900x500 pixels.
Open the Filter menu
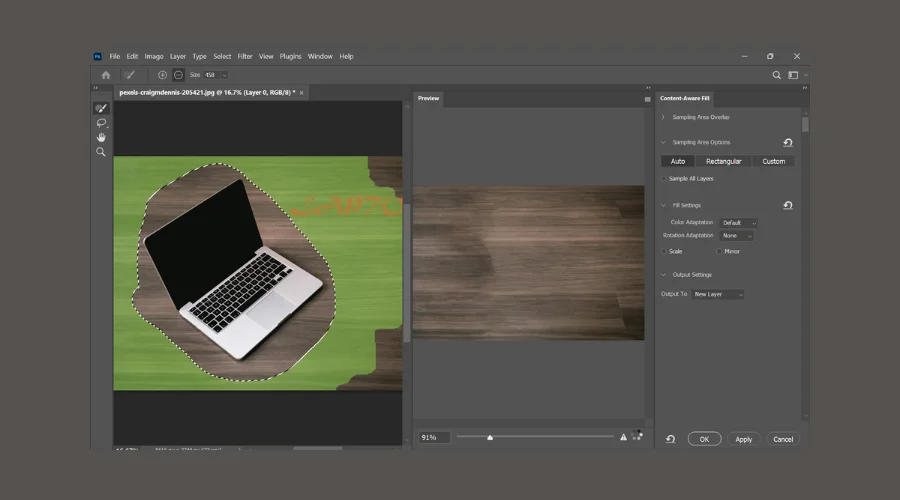point(245,56)
